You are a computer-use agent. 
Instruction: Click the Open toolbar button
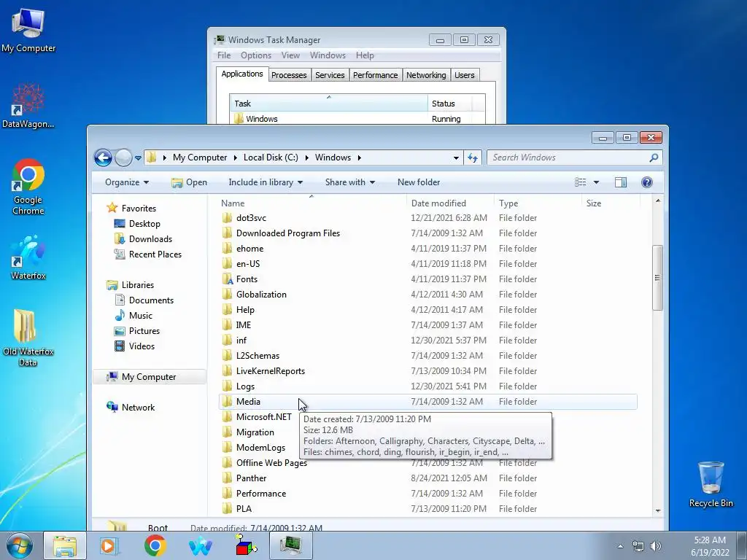point(189,182)
